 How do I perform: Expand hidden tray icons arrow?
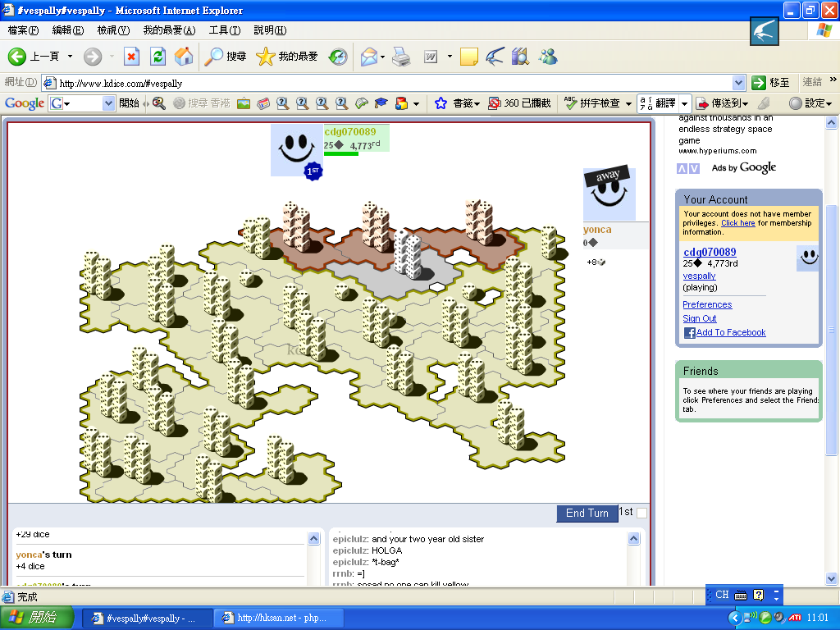tap(735, 618)
